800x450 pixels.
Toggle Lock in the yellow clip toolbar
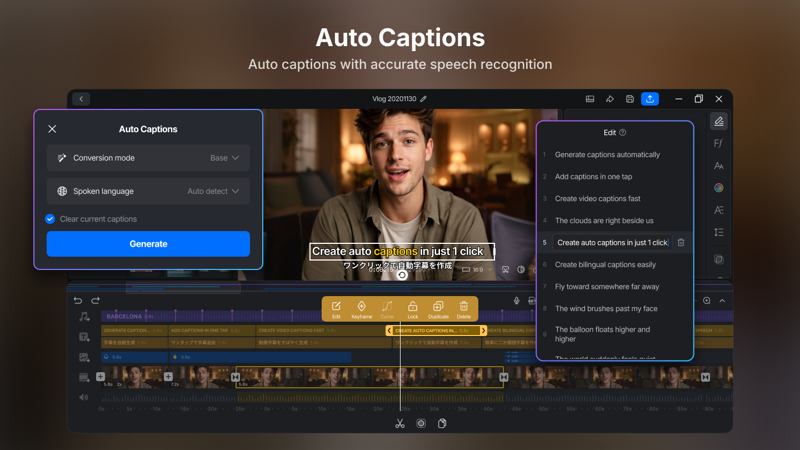coord(412,309)
